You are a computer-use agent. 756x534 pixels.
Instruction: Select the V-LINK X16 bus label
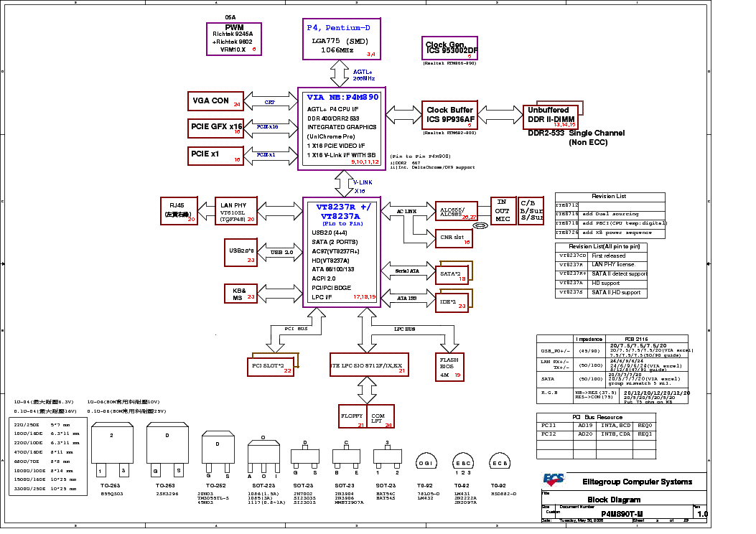tap(363, 187)
